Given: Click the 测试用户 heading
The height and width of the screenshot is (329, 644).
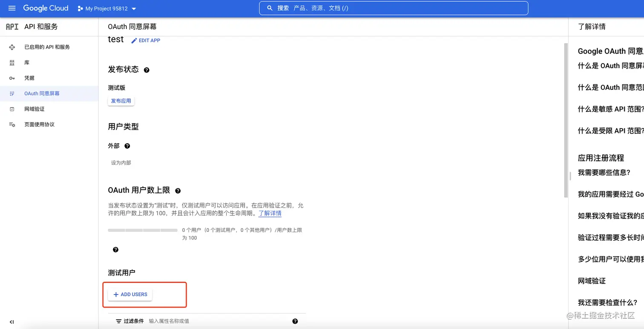Looking at the screenshot, I should coord(121,273).
